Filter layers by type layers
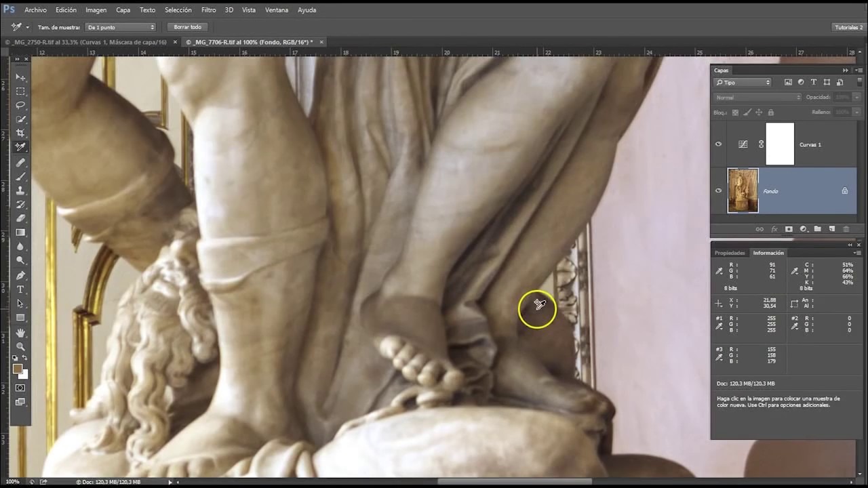This screenshot has width=868, height=488. point(814,82)
